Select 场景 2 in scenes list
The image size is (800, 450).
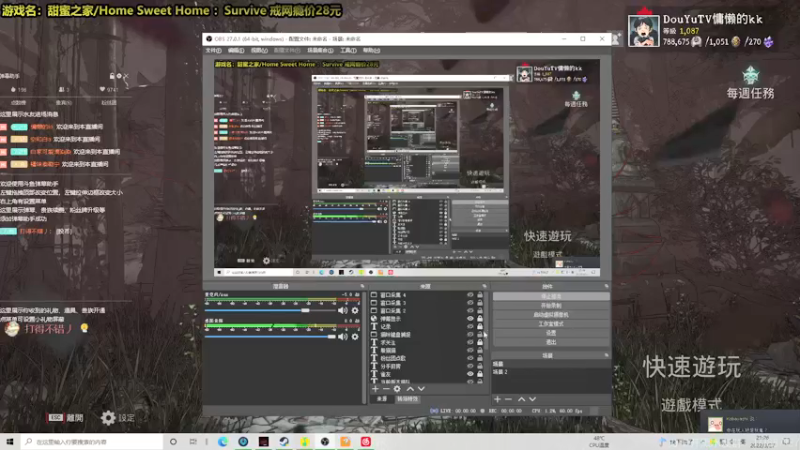[551, 372]
